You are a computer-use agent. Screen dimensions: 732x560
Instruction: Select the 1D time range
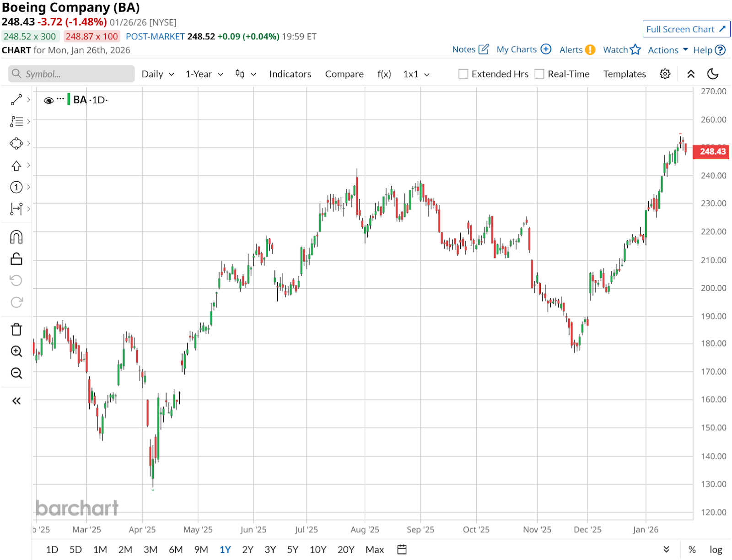tap(52, 549)
